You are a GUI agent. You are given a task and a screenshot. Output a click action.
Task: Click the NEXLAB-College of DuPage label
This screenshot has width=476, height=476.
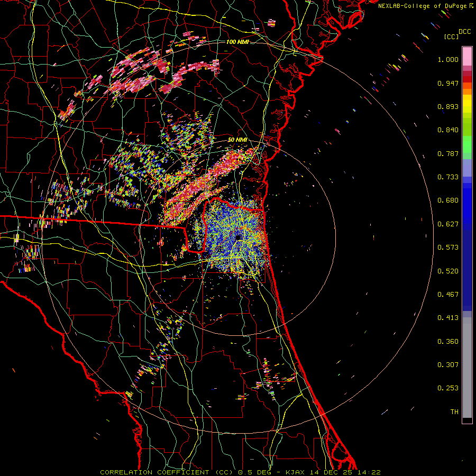[x=422, y=6]
